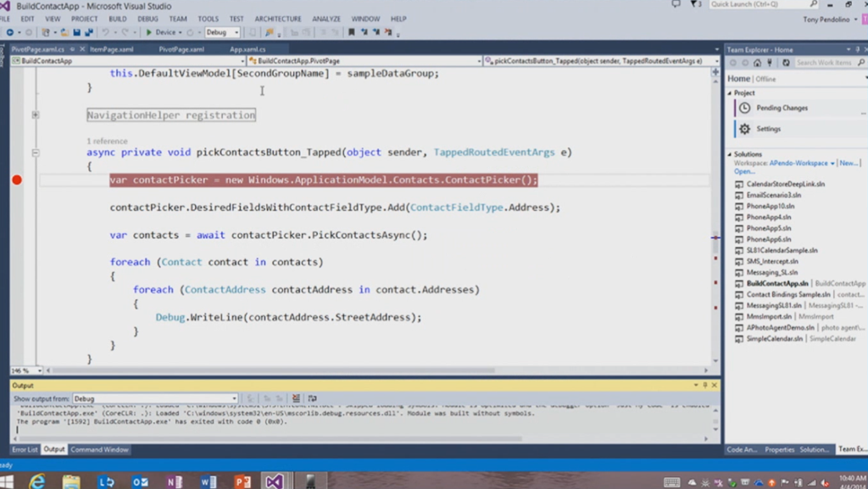Click the feedback speech bubble icon
Screen dimensions: 868x489
point(676,4)
